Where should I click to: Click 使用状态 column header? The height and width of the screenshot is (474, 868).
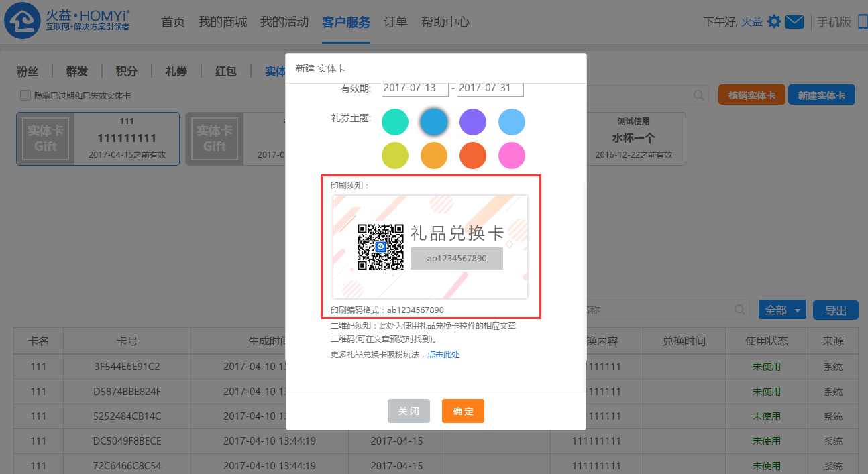pyautogui.click(x=767, y=341)
